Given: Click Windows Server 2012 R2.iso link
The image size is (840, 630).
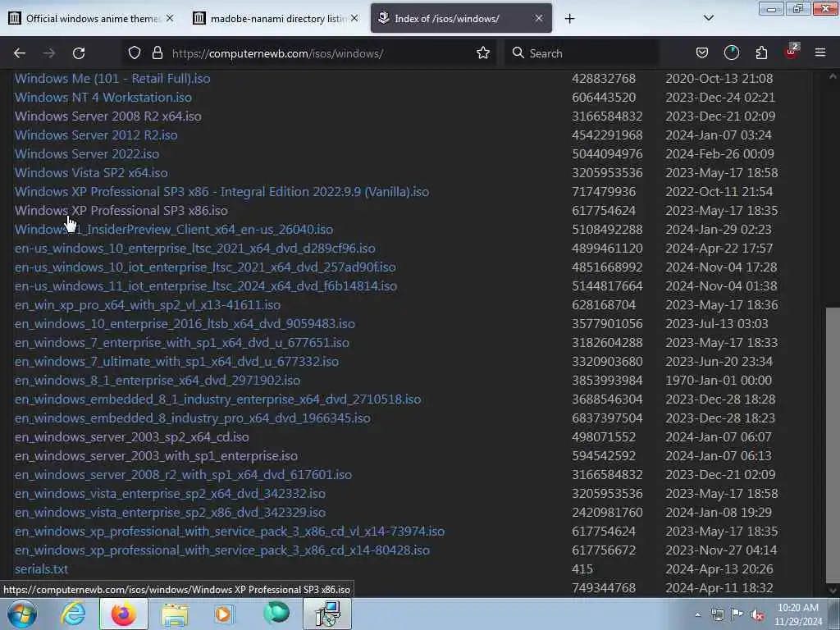Looking at the screenshot, I should [x=96, y=135].
